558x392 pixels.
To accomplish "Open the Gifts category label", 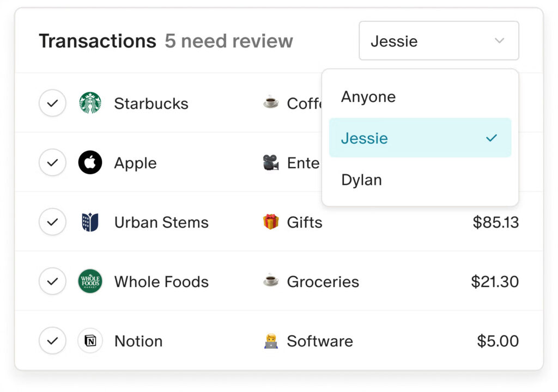I will (305, 222).
